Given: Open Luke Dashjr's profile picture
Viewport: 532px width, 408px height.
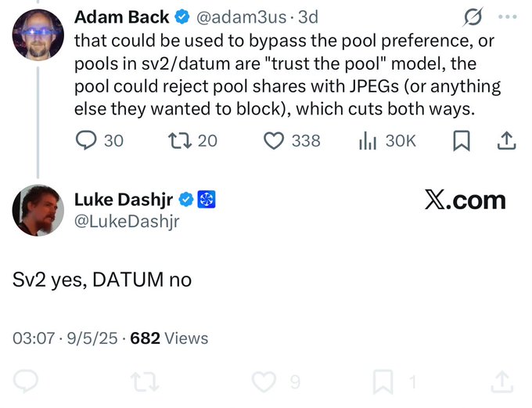Looking at the screenshot, I should tap(38, 211).
